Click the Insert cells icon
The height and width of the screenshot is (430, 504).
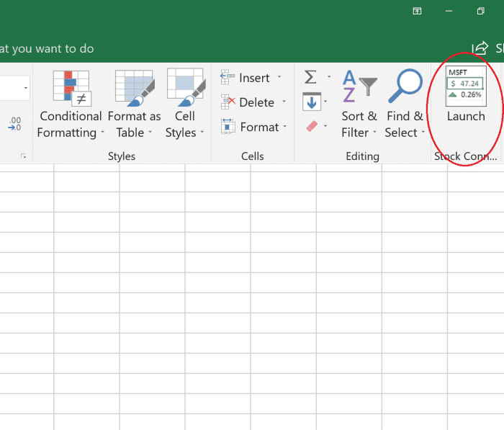(x=228, y=77)
